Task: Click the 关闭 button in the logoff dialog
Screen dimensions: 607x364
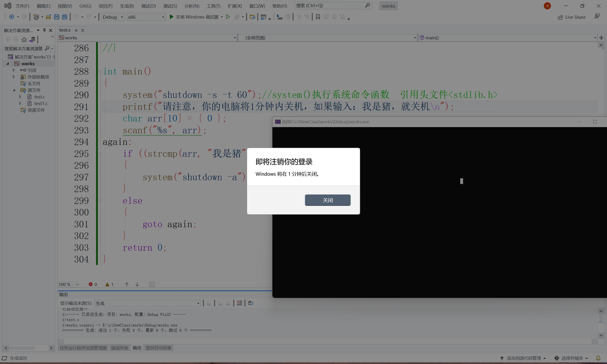Action: pyautogui.click(x=328, y=200)
